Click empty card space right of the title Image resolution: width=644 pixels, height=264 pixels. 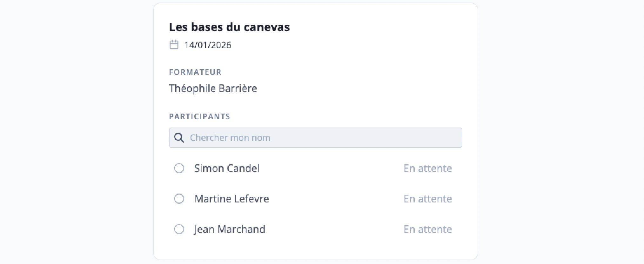tap(381, 27)
